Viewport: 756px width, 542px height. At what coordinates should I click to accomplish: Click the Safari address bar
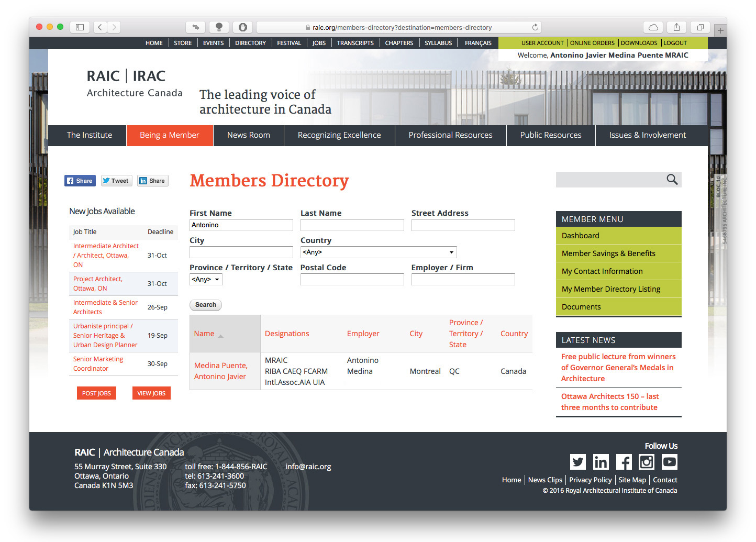(399, 27)
